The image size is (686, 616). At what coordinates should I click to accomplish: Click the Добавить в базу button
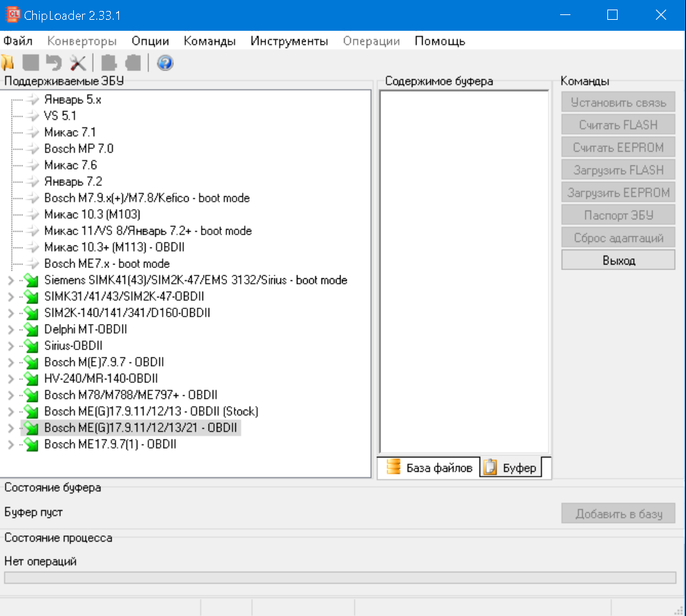(618, 513)
